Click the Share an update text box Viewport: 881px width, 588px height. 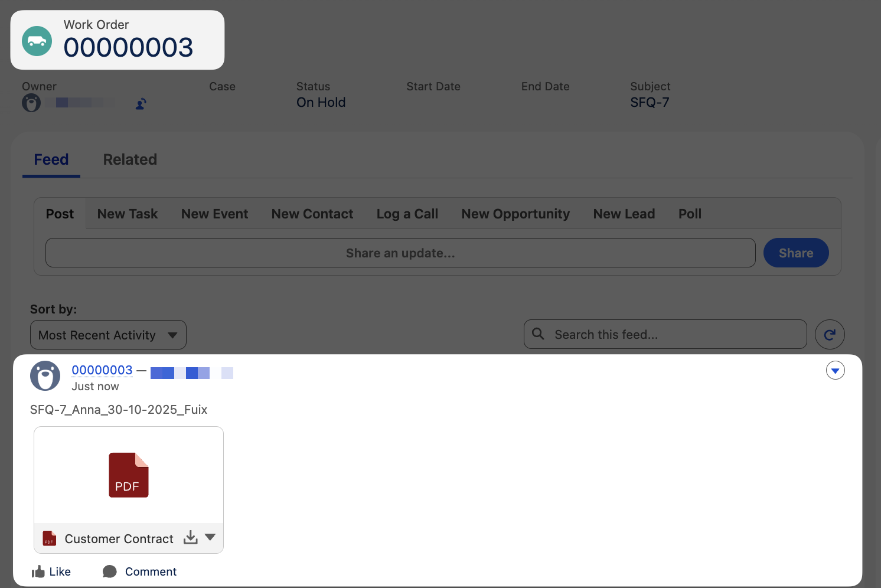pyautogui.click(x=400, y=253)
